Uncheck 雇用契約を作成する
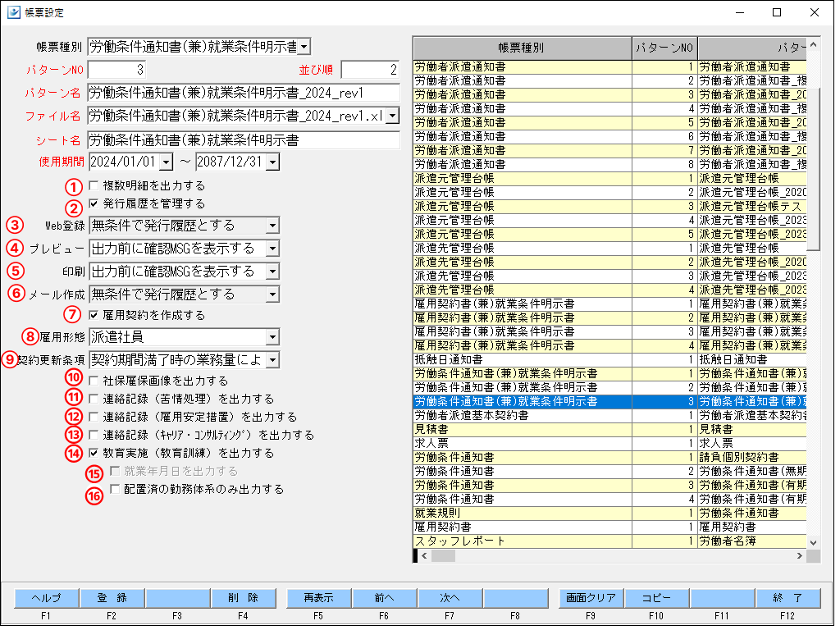840x630 pixels. (x=93, y=315)
